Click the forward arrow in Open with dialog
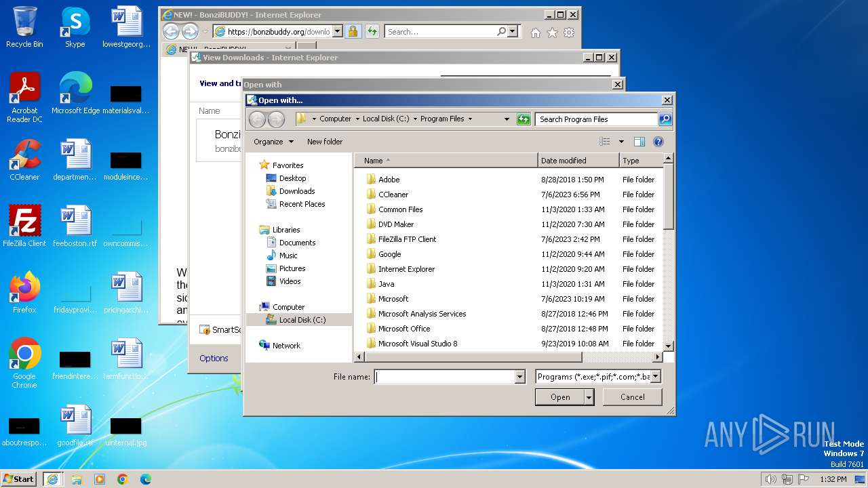This screenshot has height=488, width=868. 276,119
